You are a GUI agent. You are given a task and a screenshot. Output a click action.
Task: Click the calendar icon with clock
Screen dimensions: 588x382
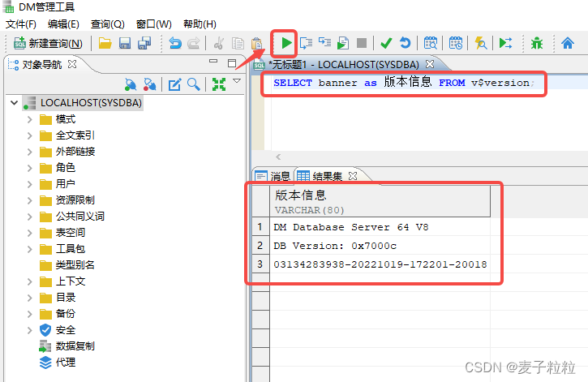(456, 43)
